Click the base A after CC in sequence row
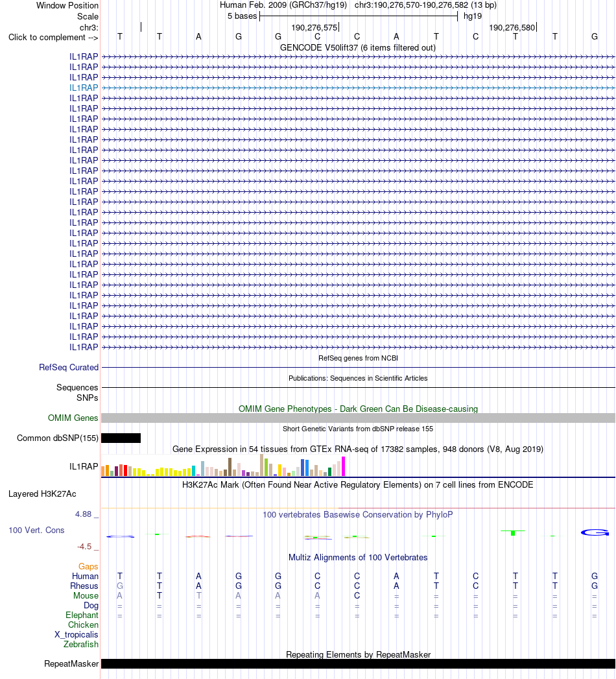 (x=396, y=37)
